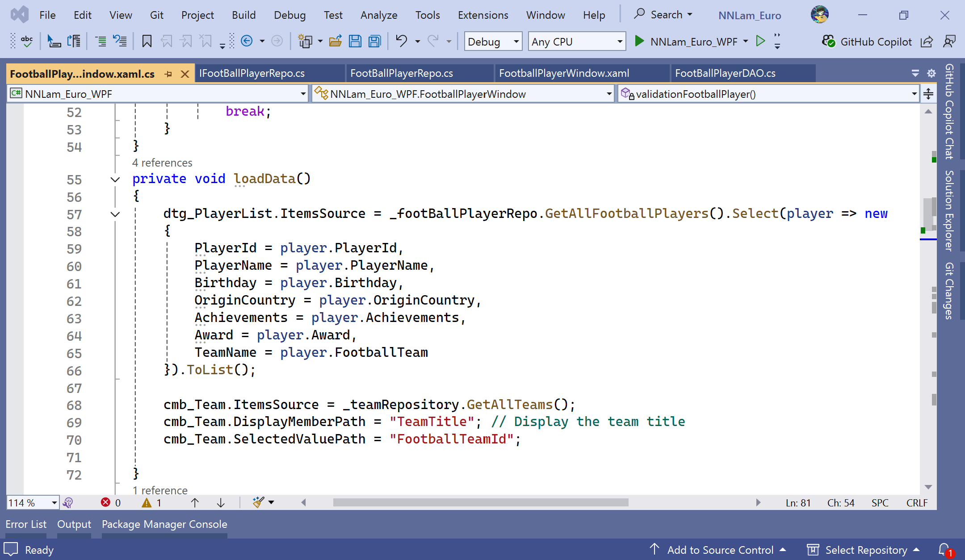Collapse the loadData method at line 55
The width and height of the screenshot is (965, 560).
tap(115, 180)
